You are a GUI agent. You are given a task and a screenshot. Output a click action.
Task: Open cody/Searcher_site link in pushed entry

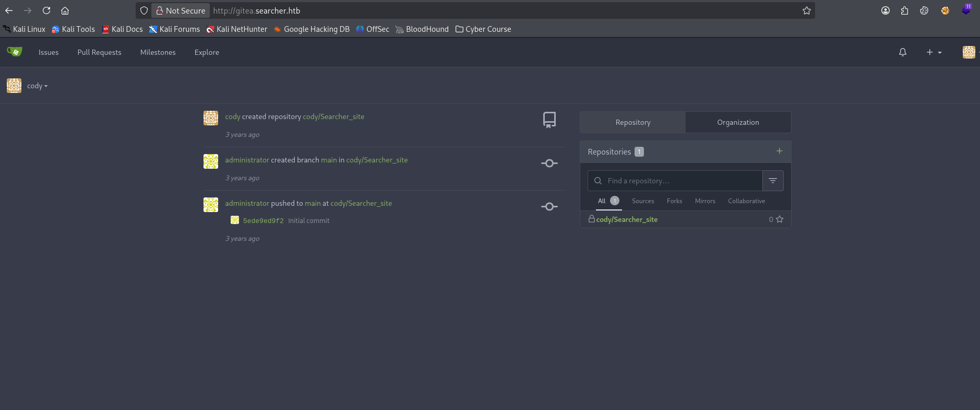(x=361, y=203)
